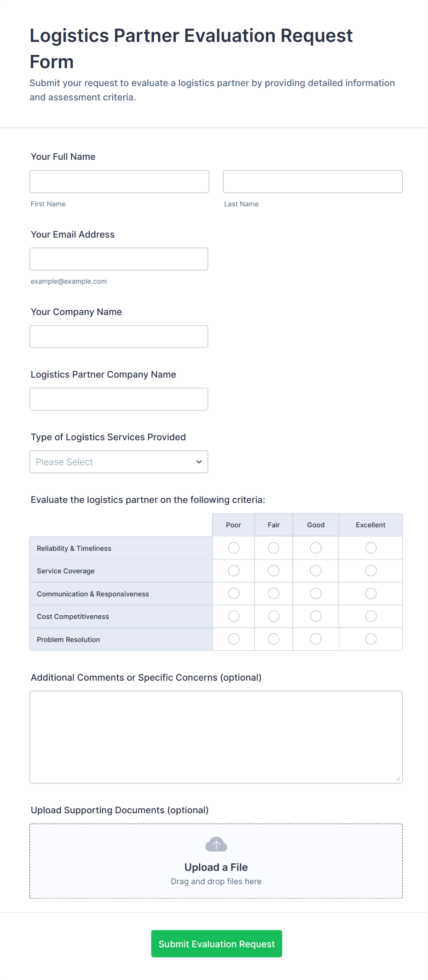The image size is (428, 980).
Task: Rate Reliability & Timeliness as Excellent
Action: point(370,548)
